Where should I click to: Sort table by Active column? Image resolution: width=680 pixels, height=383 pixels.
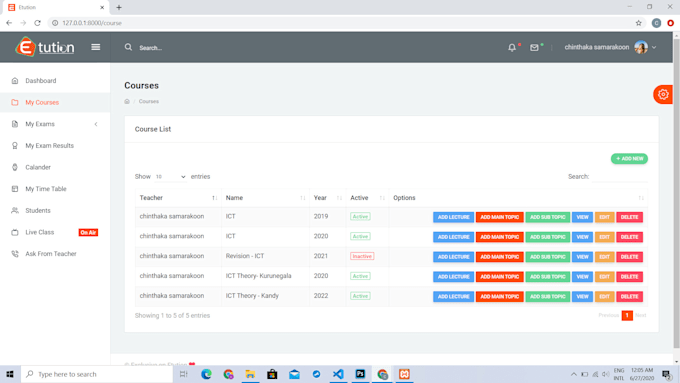pos(367,198)
